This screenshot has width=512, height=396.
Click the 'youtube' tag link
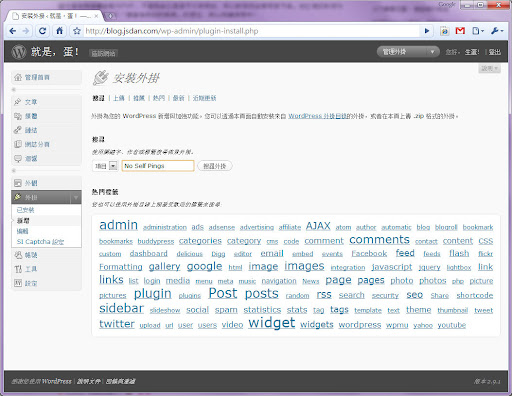[x=452, y=325]
